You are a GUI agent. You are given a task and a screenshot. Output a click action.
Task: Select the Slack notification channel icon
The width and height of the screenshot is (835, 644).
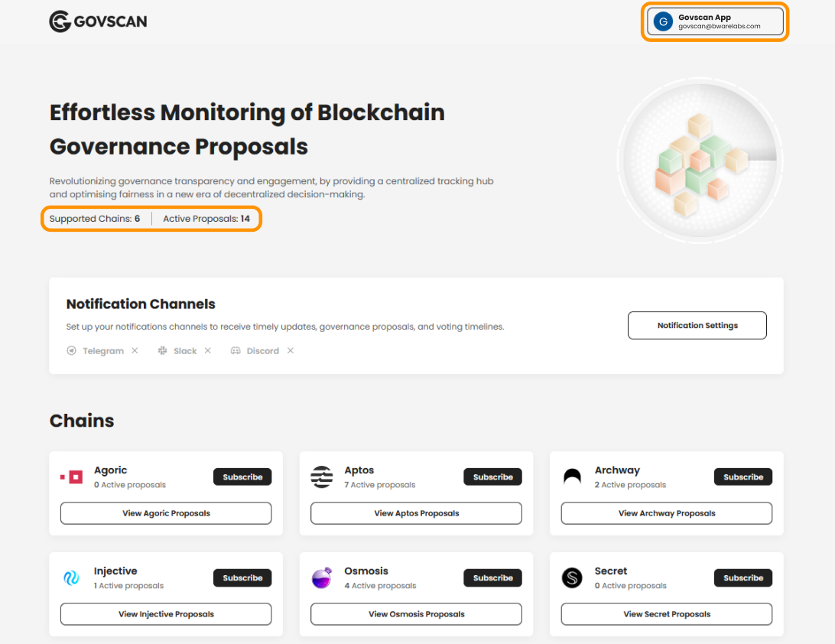click(x=161, y=350)
